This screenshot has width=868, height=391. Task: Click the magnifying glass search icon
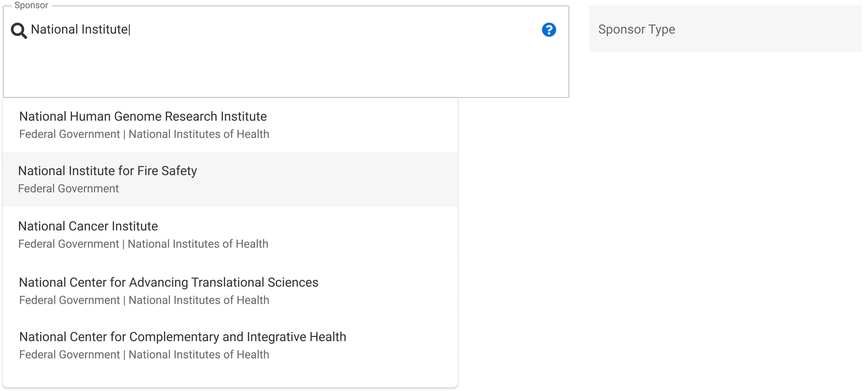point(19,31)
